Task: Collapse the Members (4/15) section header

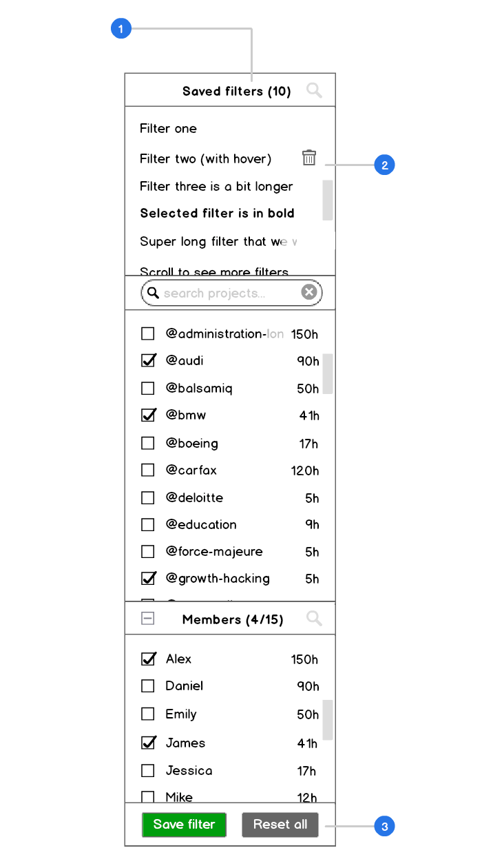Action: pos(233,619)
